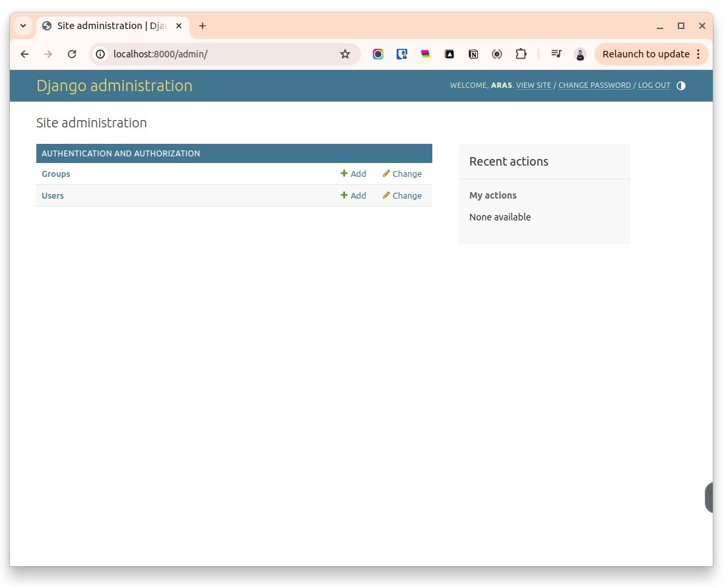Open the Users model link

(x=53, y=196)
